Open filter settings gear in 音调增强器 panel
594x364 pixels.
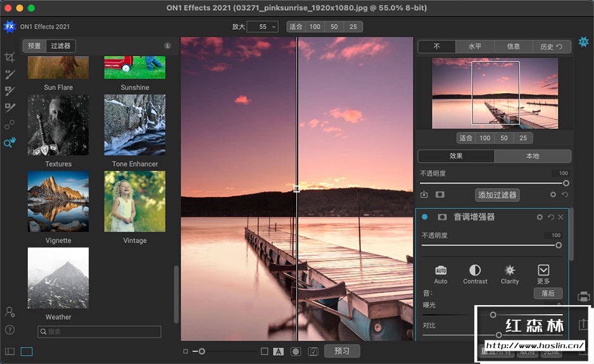540,217
